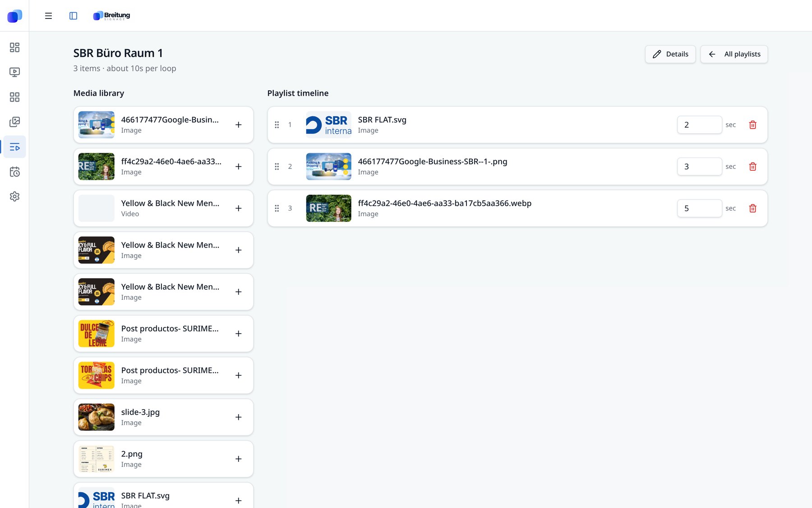
Task: Open the playlists icon in sidebar
Action: coord(14,147)
